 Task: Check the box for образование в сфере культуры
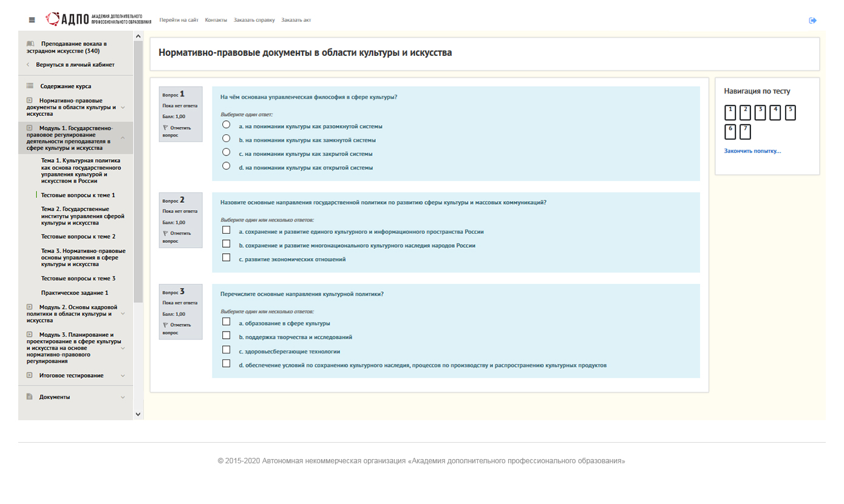[226, 322]
